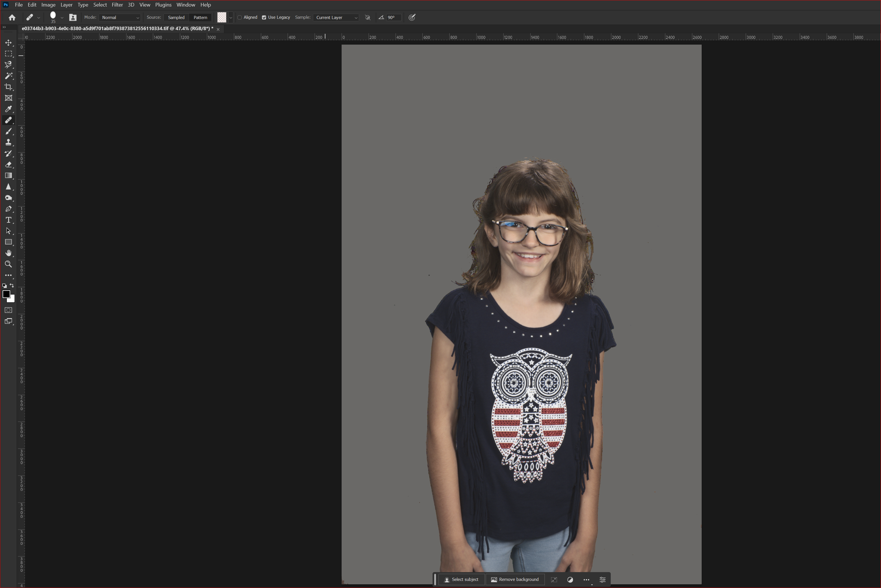Open the Mode dropdown showing Normal
Image resolution: width=881 pixels, height=588 pixels.
tap(120, 17)
